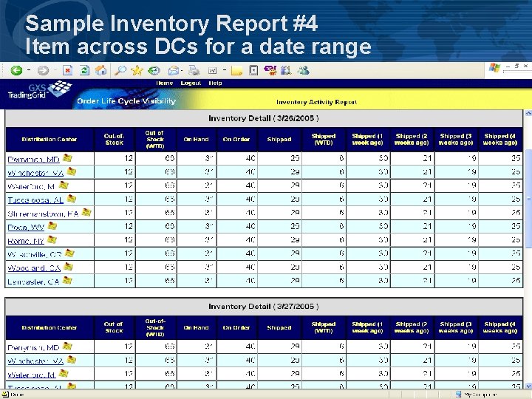This screenshot has width=532, height=399.
Task: Open the Poca, WV distribution center link
Action: click(x=26, y=227)
